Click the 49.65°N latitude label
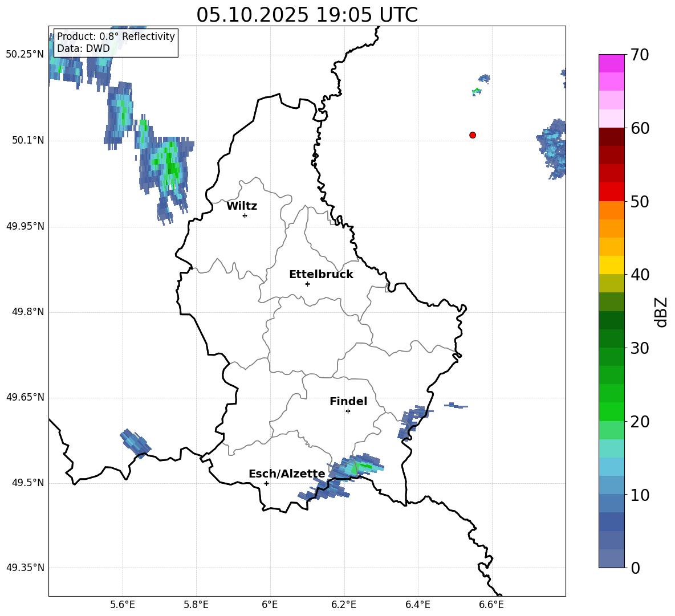The height and width of the screenshot is (616, 675). tap(25, 397)
